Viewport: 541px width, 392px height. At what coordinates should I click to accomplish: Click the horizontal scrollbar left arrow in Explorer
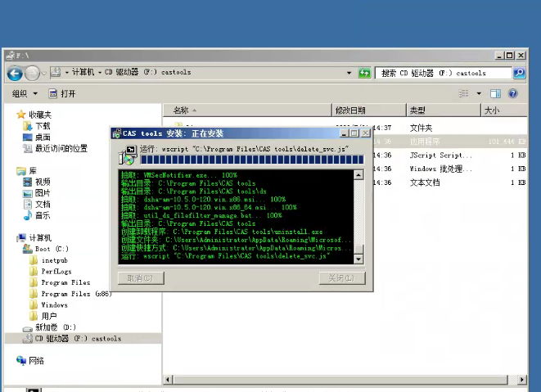[x=168, y=380]
